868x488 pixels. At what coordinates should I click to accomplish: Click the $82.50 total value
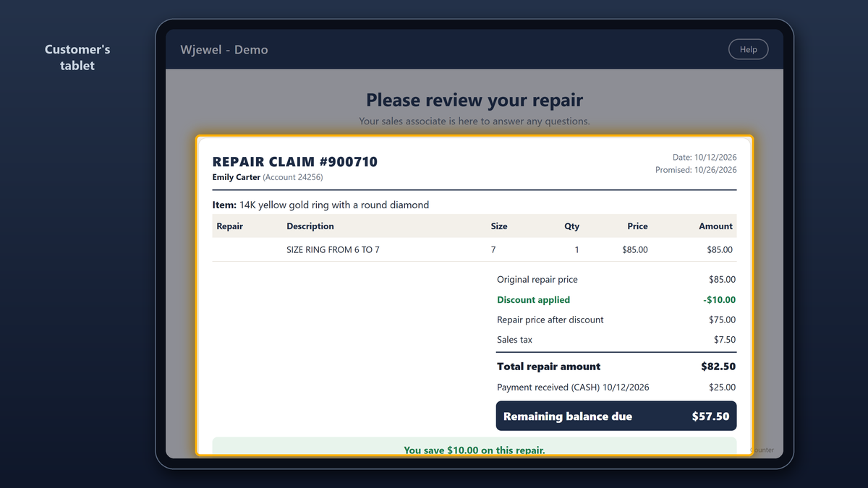point(718,367)
